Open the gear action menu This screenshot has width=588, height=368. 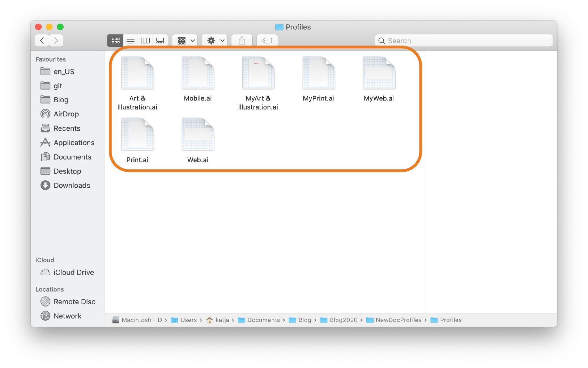point(215,41)
